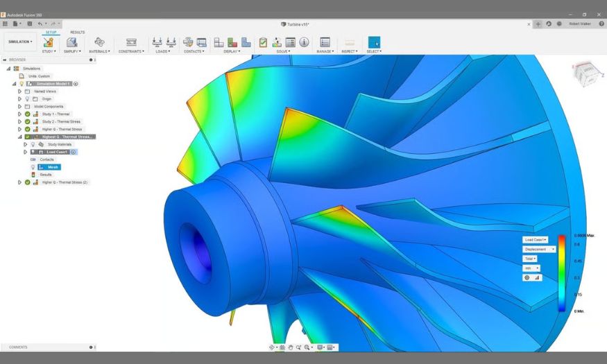Open the Solve menu label
This screenshot has width=607, height=364.
coord(283,51)
